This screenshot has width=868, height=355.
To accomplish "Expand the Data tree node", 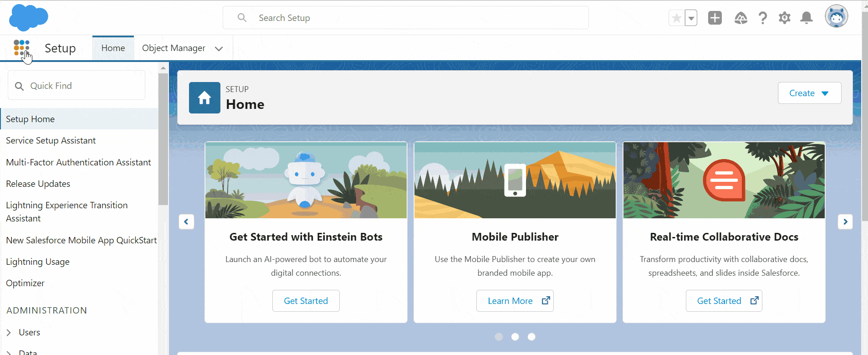I will (x=9, y=353).
